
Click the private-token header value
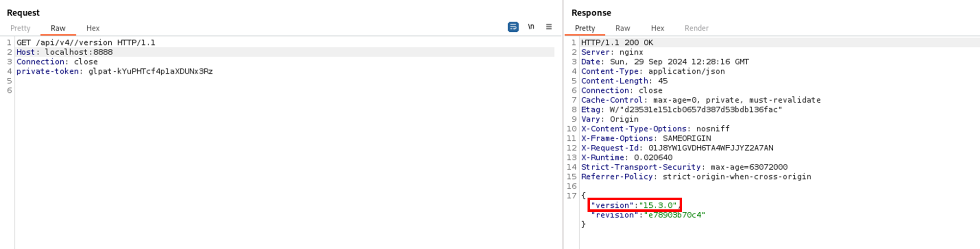click(150, 71)
